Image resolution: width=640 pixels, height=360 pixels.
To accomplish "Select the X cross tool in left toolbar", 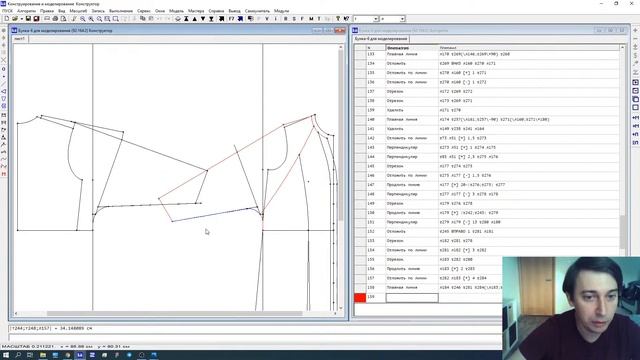I will (4, 60).
